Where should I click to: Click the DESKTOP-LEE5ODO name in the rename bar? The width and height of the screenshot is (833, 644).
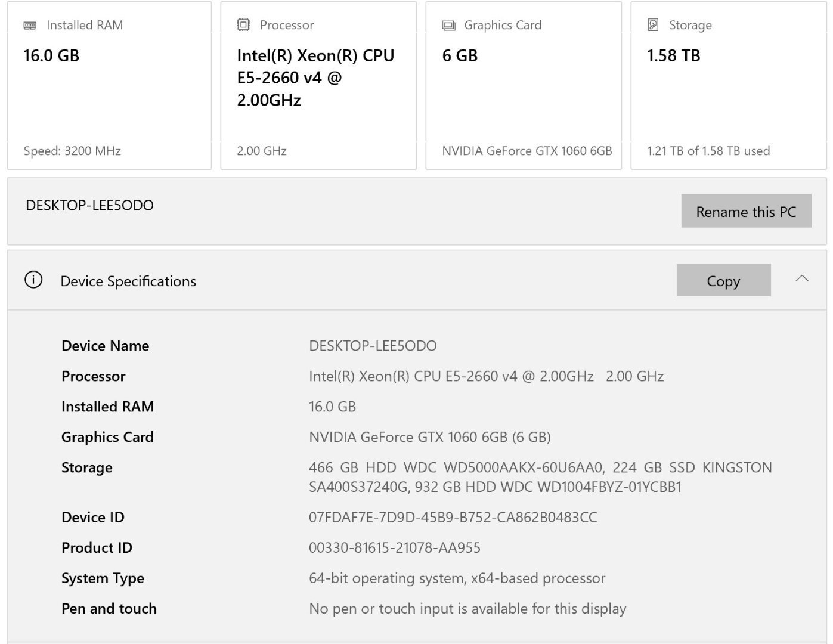pyautogui.click(x=90, y=206)
